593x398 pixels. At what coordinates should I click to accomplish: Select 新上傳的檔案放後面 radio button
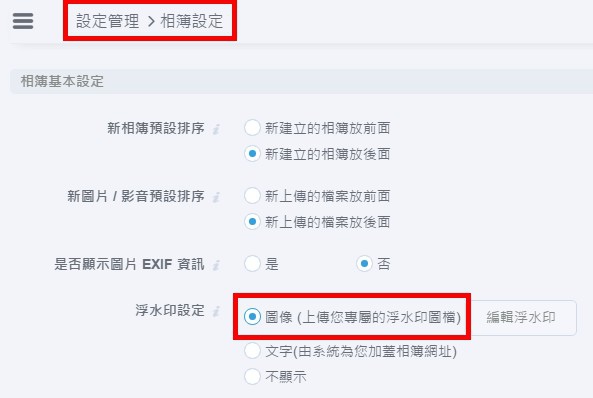(x=252, y=222)
